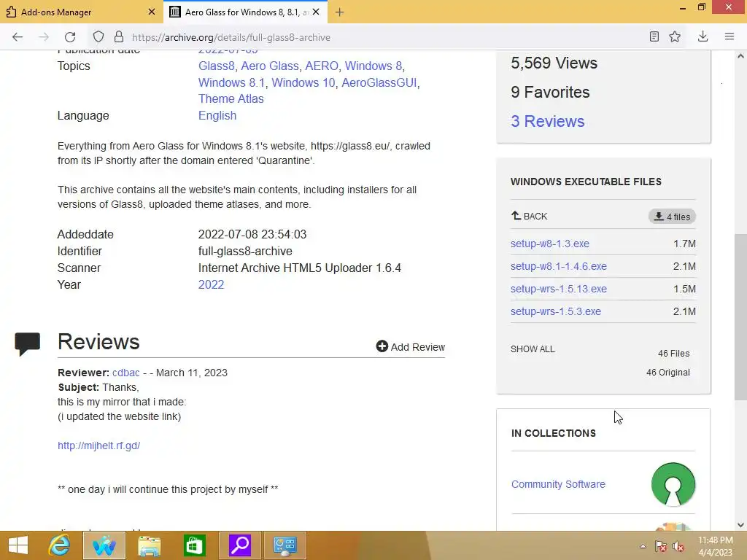This screenshot has height=560, width=747.
Task: Click the forward navigation arrow
Action: click(x=43, y=37)
